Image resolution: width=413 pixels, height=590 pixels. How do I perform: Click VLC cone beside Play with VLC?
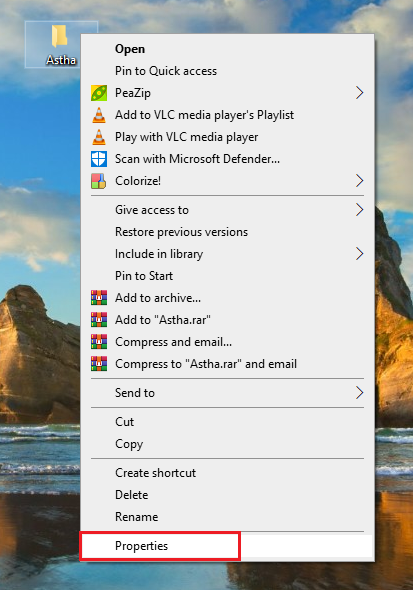tap(99, 137)
